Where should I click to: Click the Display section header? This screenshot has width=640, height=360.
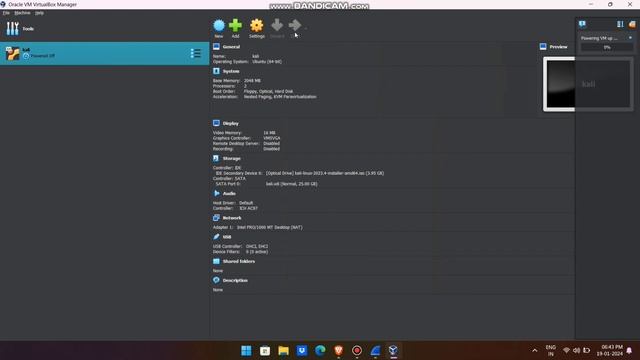tap(231, 123)
